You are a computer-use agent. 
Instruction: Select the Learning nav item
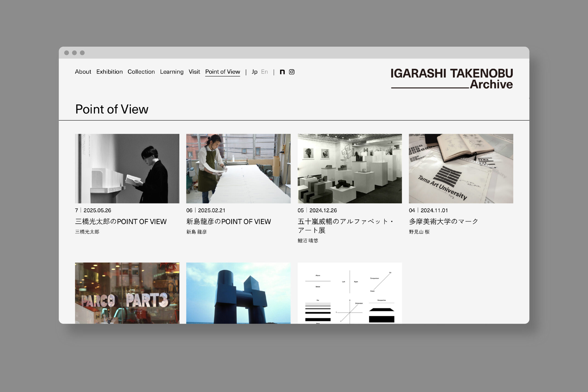click(x=172, y=72)
